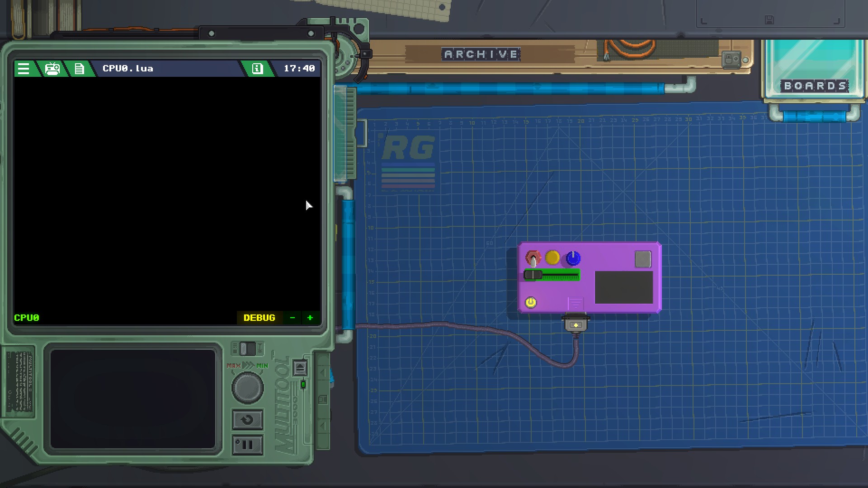Click the green slider handle on gadget

533,275
